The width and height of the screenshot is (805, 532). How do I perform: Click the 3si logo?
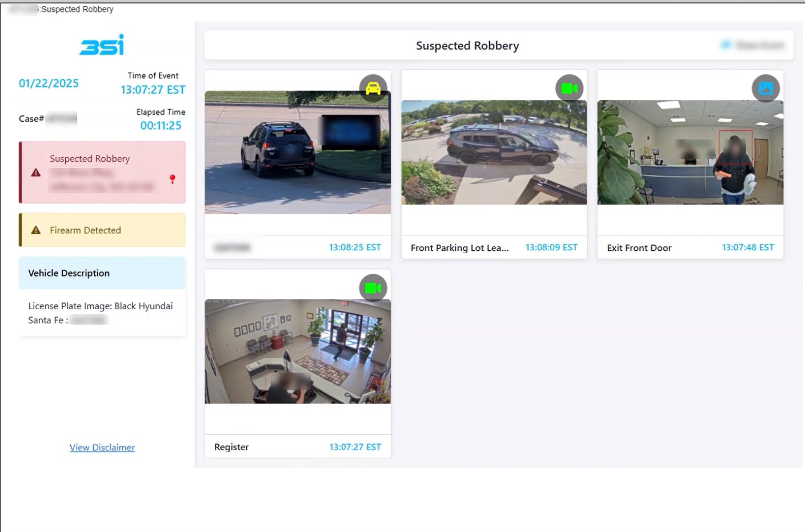click(x=102, y=45)
